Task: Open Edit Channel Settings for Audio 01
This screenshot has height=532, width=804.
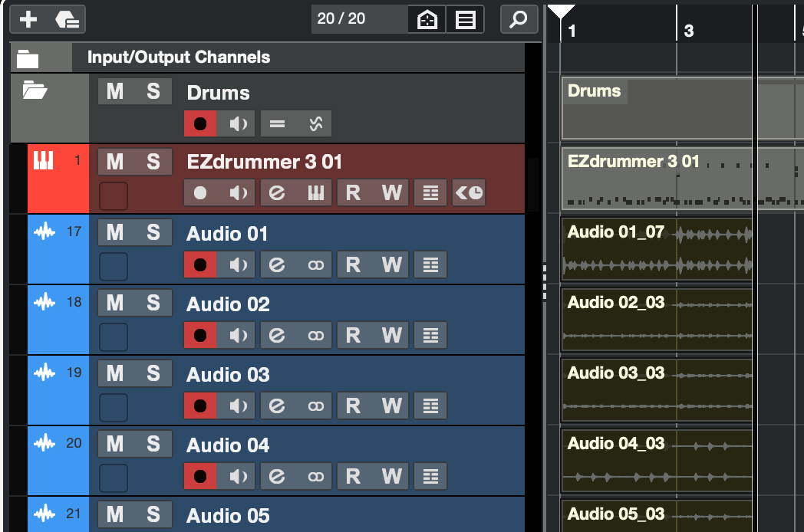Action: (277, 264)
